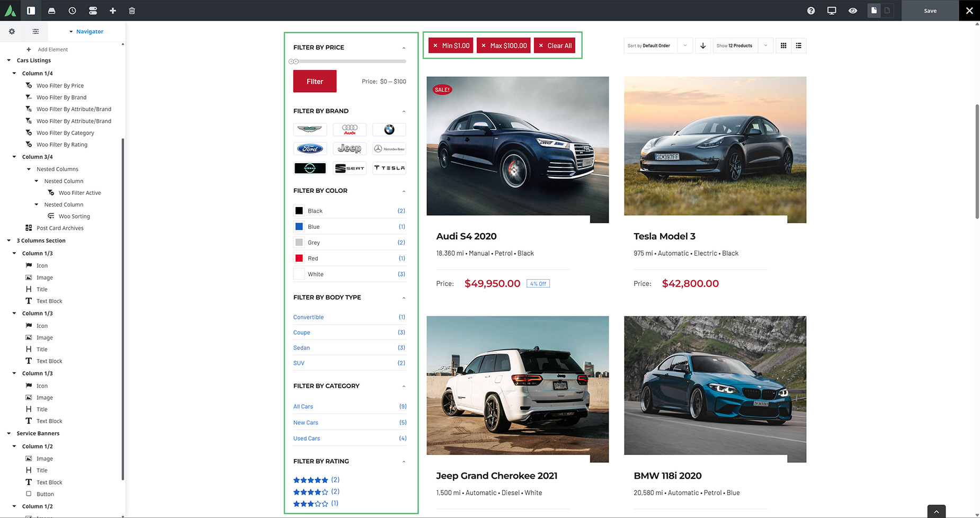Select the Black color filter checkbox
The image size is (980, 518).
coord(299,210)
